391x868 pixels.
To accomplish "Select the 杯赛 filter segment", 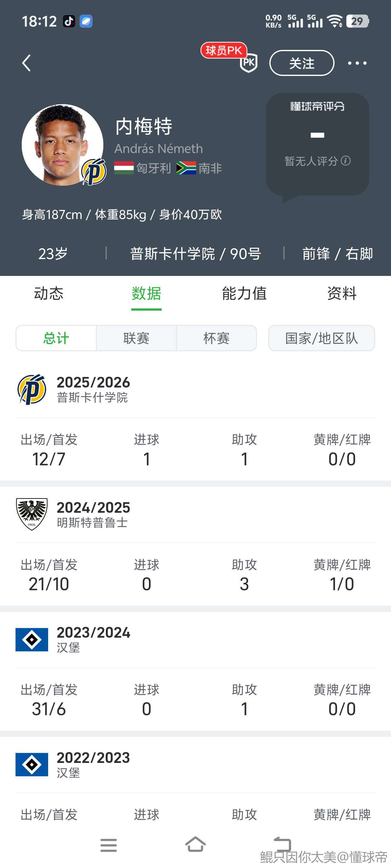I will tap(216, 338).
